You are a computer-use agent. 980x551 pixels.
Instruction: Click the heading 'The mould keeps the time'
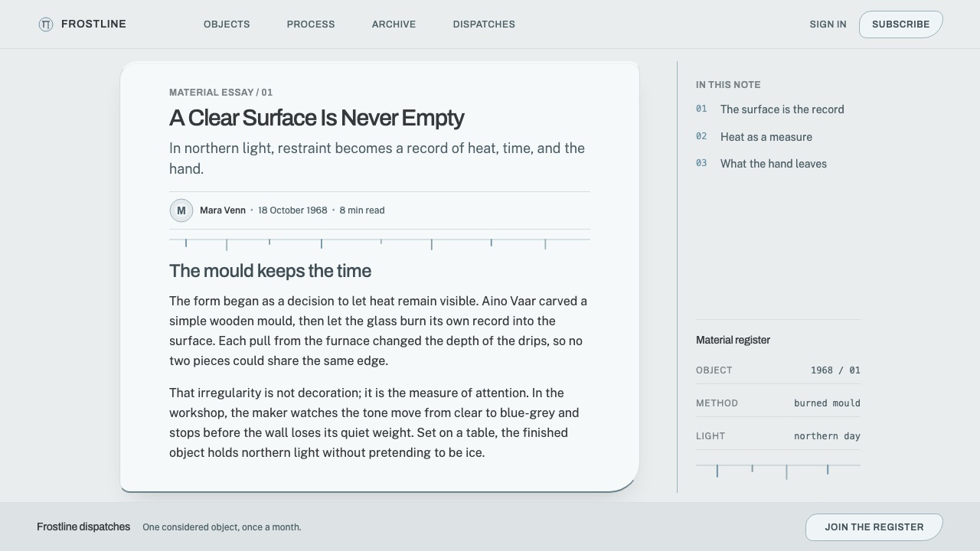point(270,271)
